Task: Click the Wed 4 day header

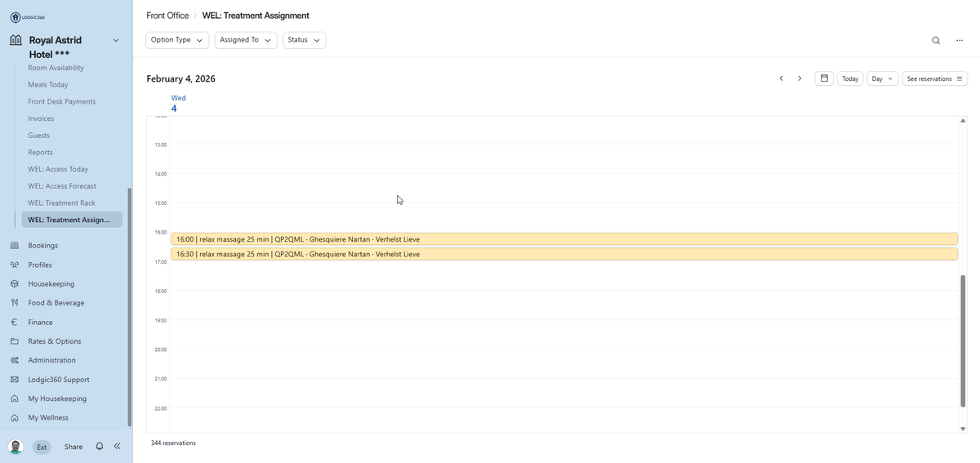Action: pyautogui.click(x=178, y=103)
